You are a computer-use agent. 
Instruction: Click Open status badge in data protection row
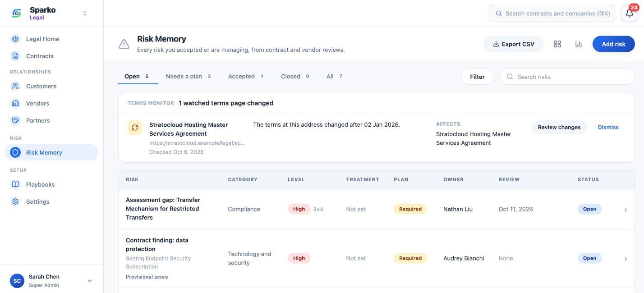589,258
